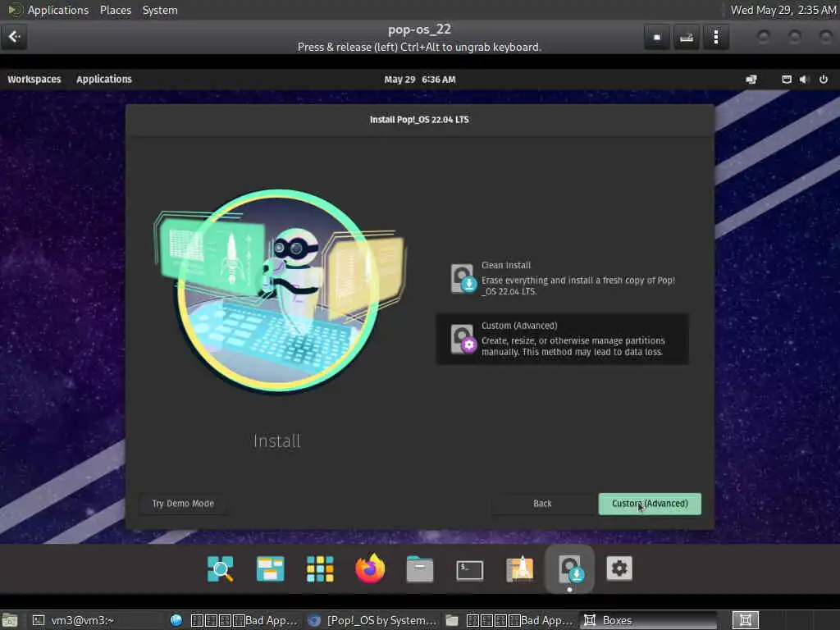Select the Custom (Advanced) install option

(562, 339)
